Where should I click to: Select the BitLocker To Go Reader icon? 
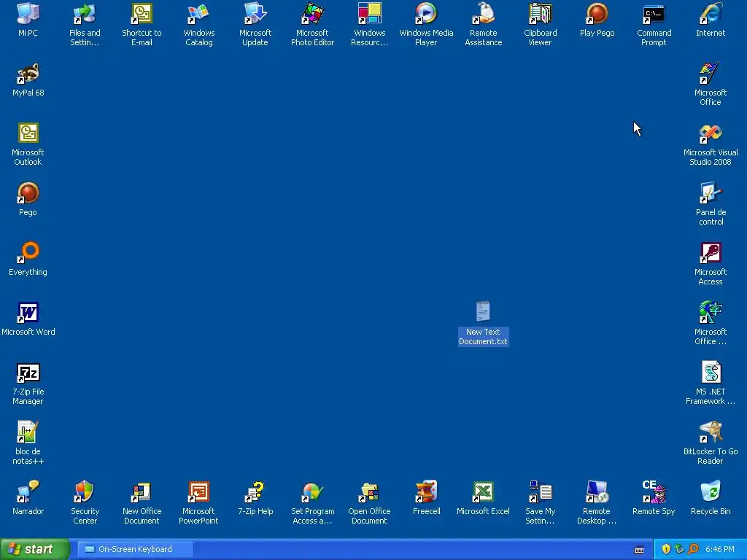(711, 432)
